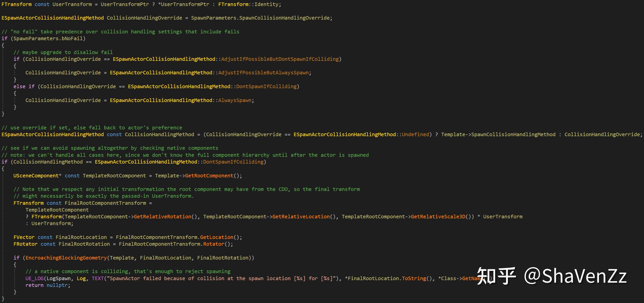Click the Rotator method call
Image resolution: width=644 pixels, height=303 pixels.
[213, 244]
